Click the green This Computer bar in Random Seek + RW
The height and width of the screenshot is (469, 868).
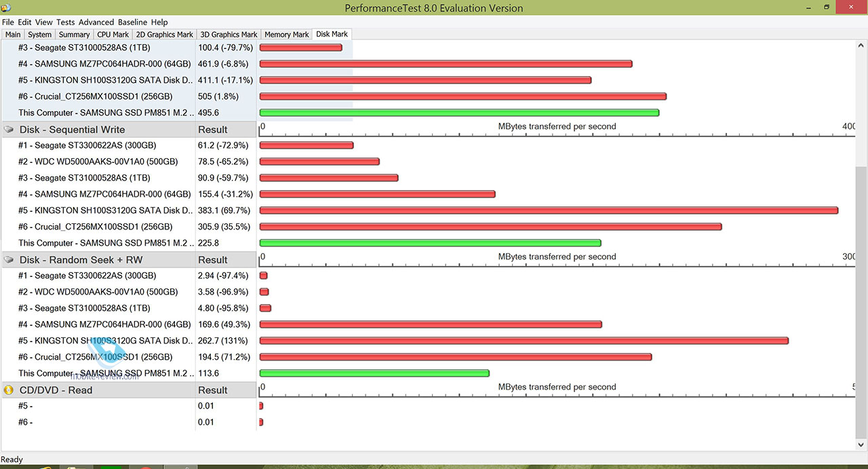pos(374,373)
